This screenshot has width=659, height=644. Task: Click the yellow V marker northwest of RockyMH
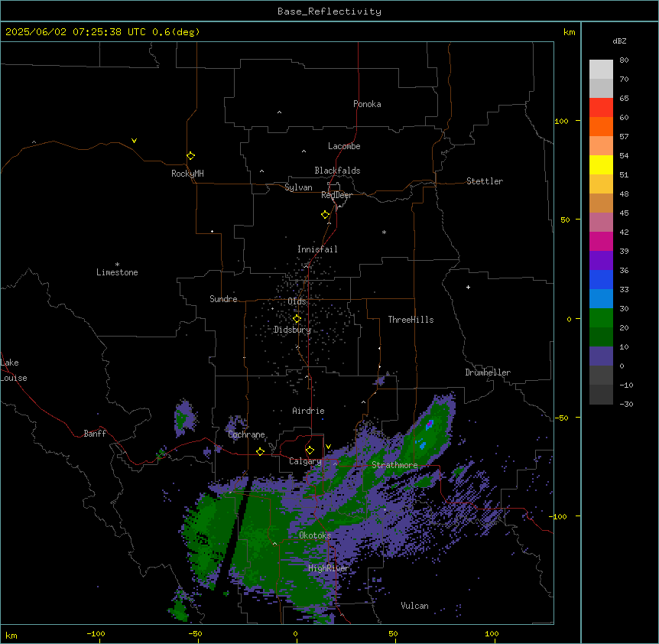pos(134,141)
